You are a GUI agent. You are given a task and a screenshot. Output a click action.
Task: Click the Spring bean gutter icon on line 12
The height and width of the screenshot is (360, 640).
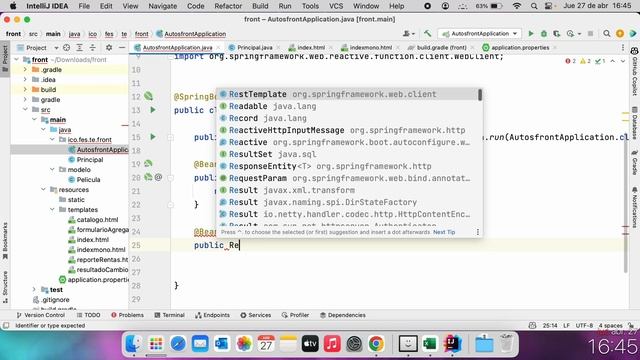click(149, 96)
